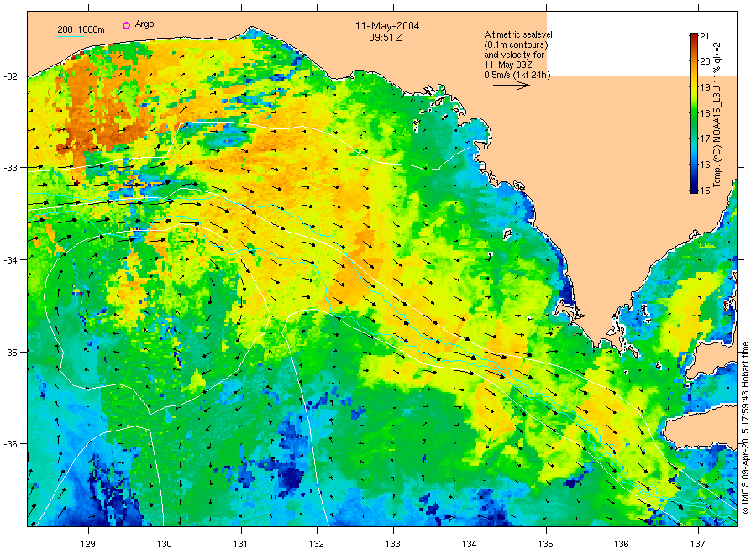The height and width of the screenshot is (554, 756).
Task: Click the longitude axis label '133'
Action: coord(393,545)
